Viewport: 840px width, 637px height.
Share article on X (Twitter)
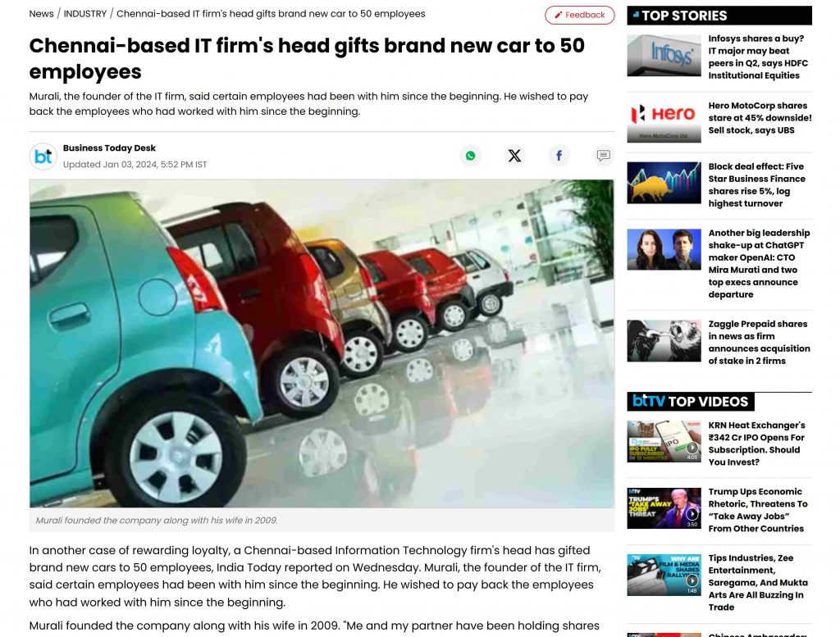pyautogui.click(x=514, y=156)
